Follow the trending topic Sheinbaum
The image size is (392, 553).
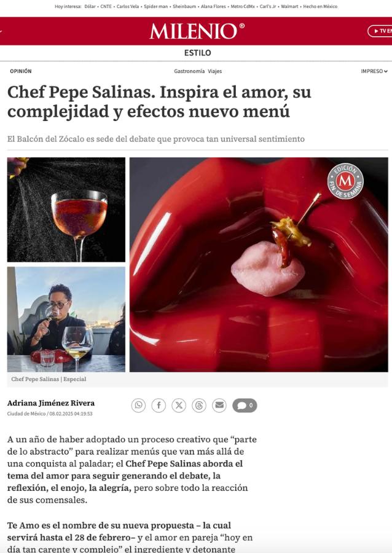(x=184, y=6)
